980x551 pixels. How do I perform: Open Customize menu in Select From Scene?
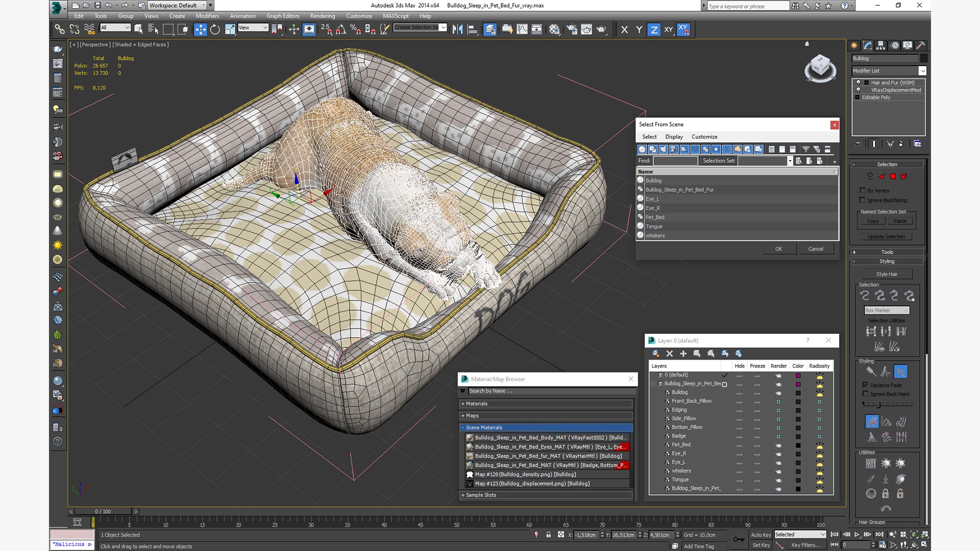coord(704,137)
